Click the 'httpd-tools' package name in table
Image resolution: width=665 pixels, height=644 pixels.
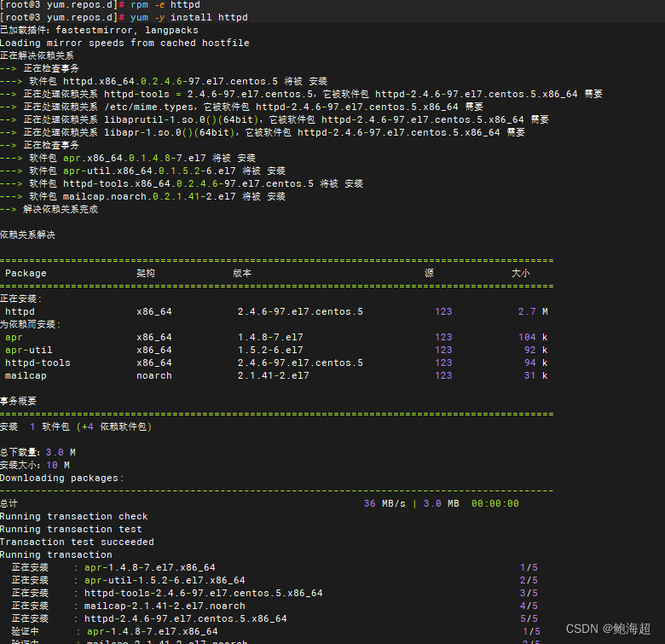pyautogui.click(x=38, y=363)
